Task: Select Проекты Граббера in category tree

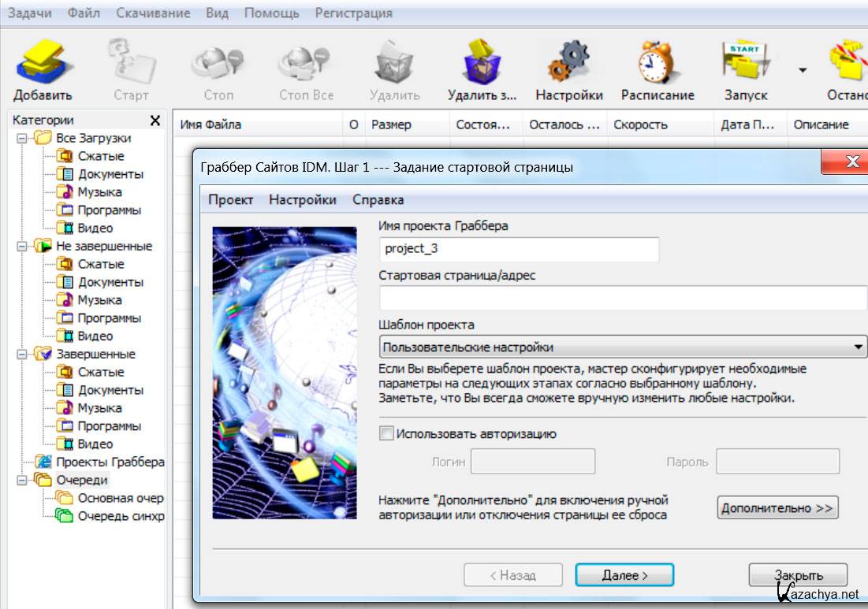Action: point(110,462)
